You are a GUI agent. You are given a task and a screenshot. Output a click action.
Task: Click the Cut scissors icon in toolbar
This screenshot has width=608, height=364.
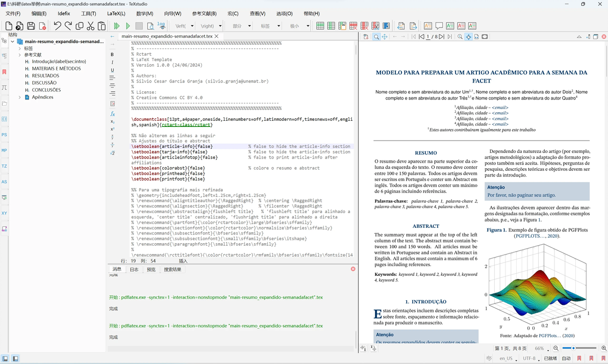point(90,26)
